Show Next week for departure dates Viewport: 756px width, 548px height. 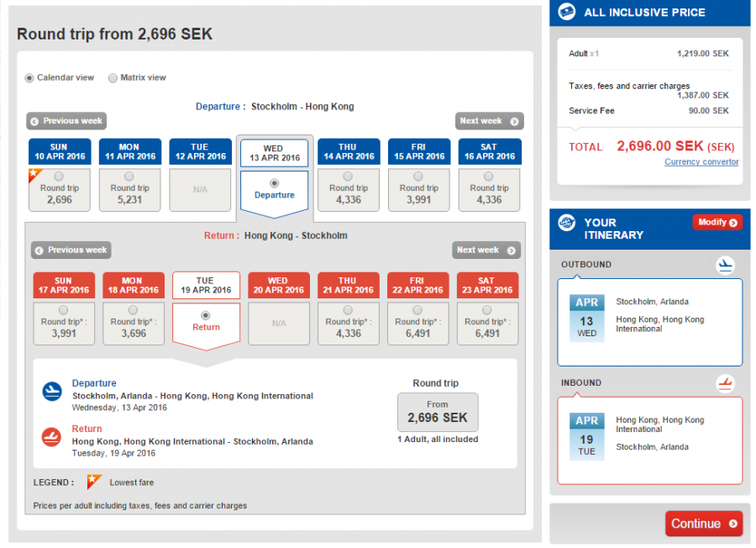[x=489, y=121]
